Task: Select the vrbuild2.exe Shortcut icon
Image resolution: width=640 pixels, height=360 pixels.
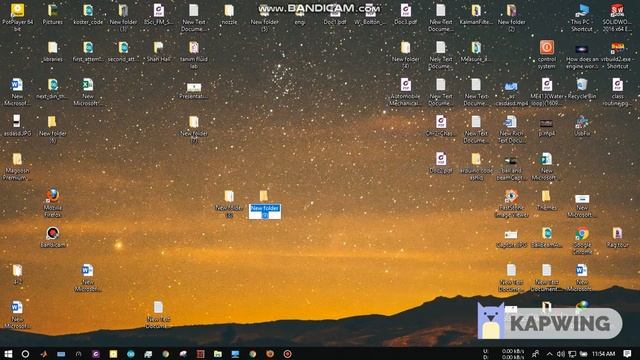Action: pyautogui.click(x=617, y=55)
